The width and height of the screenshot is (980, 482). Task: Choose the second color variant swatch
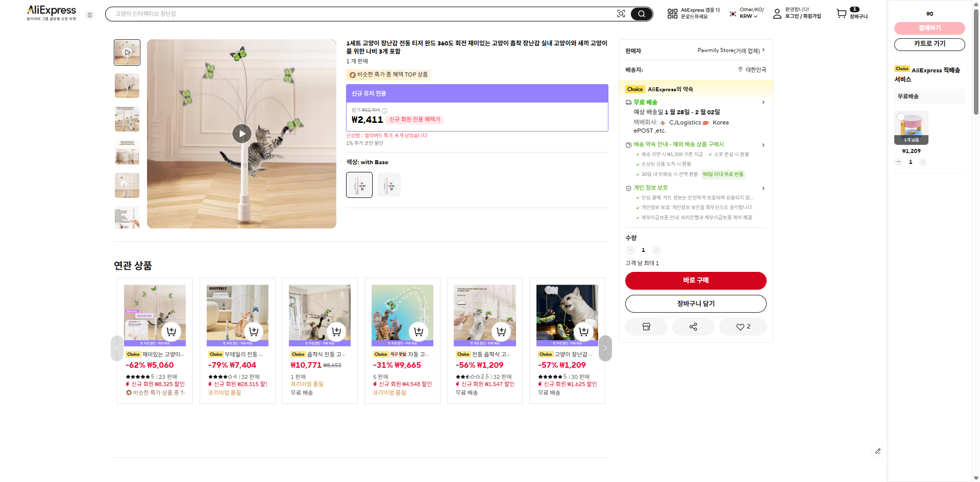click(x=389, y=185)
